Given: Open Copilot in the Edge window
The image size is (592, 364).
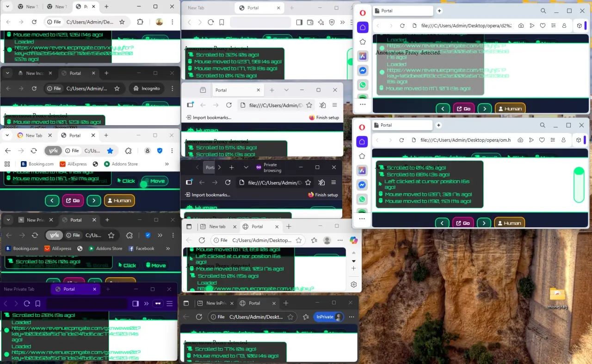Looking at the screenshot, I should pos(354,240).
